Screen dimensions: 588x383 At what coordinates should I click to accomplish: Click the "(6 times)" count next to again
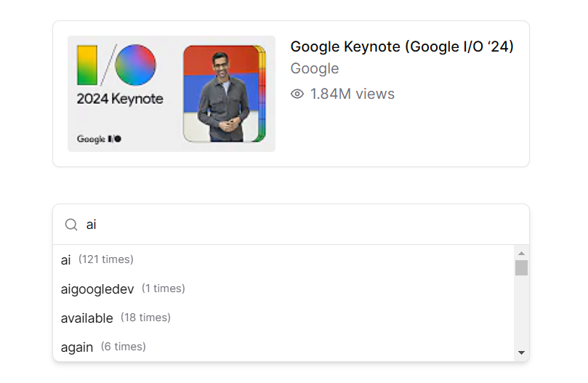click(124, 347)
